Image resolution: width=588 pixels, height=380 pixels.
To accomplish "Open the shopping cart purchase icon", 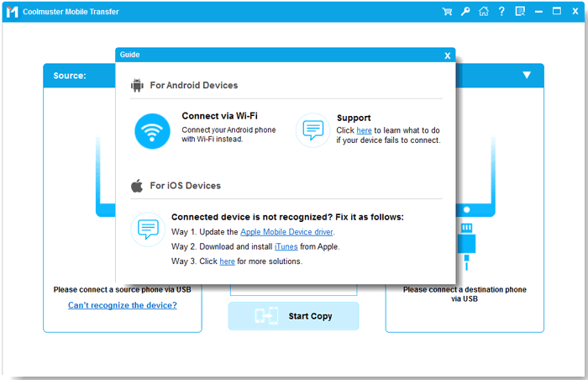I will 447,12.
